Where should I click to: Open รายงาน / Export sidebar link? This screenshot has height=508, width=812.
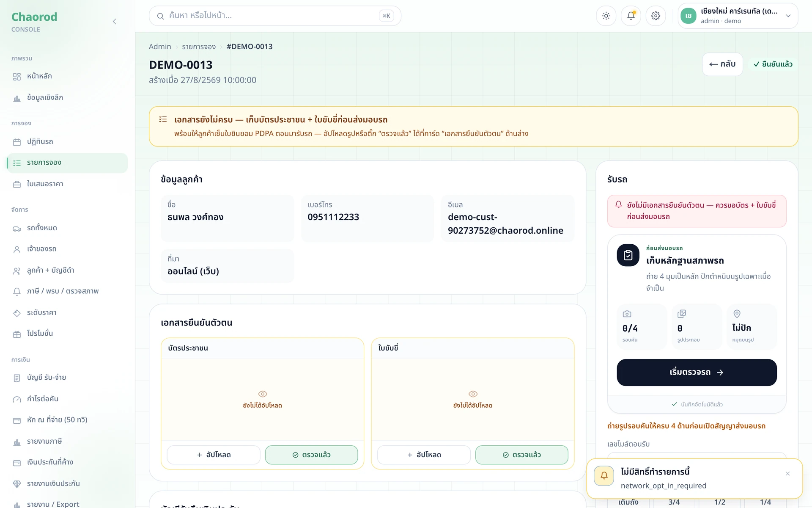(68, 504)
